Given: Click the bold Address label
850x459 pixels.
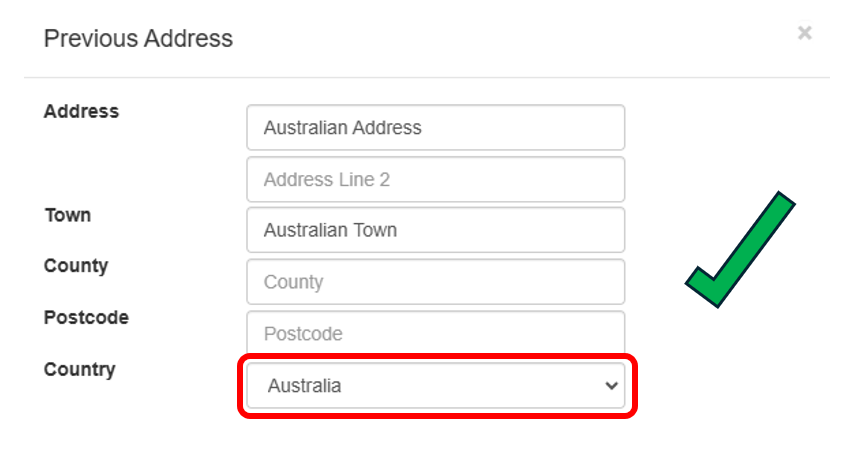Looking at the screenshot, I should click(81, 112).
